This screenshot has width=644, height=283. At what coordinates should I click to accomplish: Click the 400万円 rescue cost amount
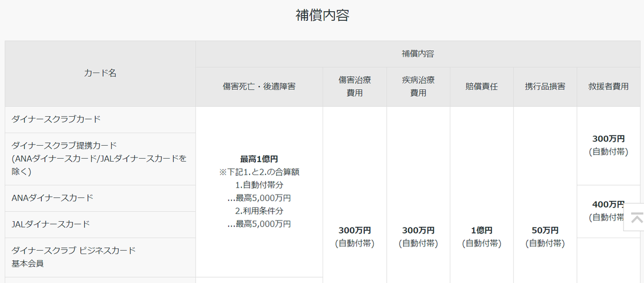click(x=608, y=205)
